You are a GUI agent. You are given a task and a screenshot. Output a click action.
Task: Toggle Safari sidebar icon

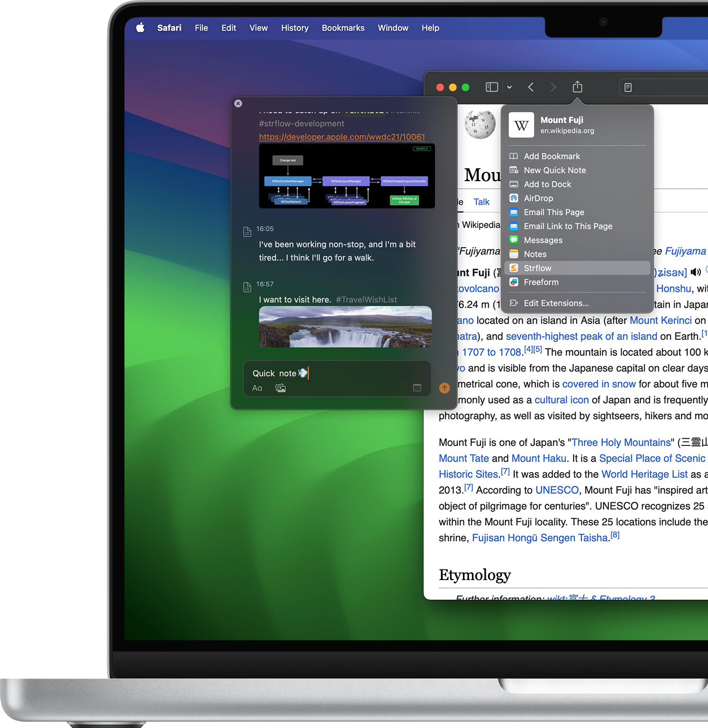click(x=492, y=87)
